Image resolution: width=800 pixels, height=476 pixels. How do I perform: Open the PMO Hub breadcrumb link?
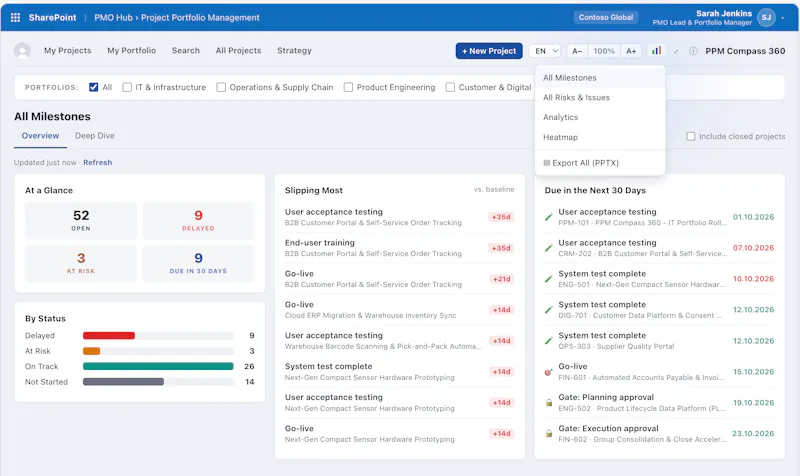point(113,17)
